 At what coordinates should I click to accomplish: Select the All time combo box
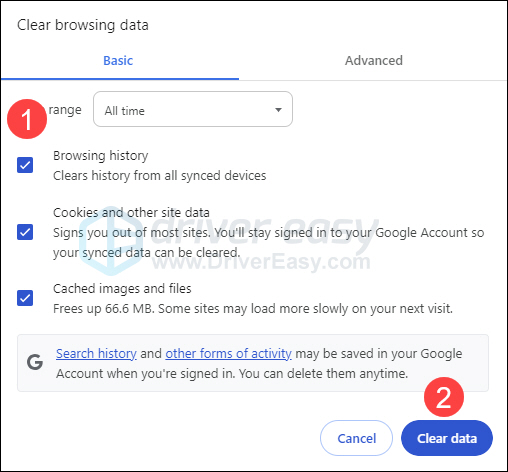tap(193, 109)
